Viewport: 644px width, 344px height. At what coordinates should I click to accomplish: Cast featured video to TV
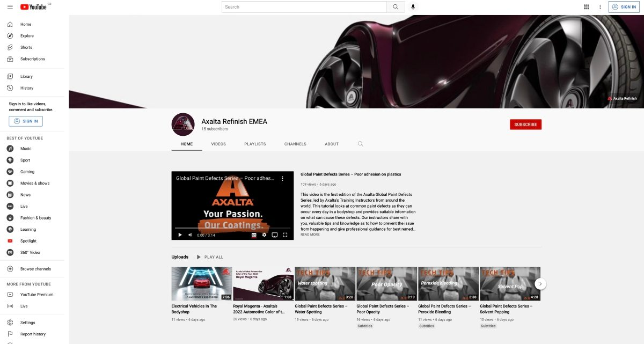275,235
